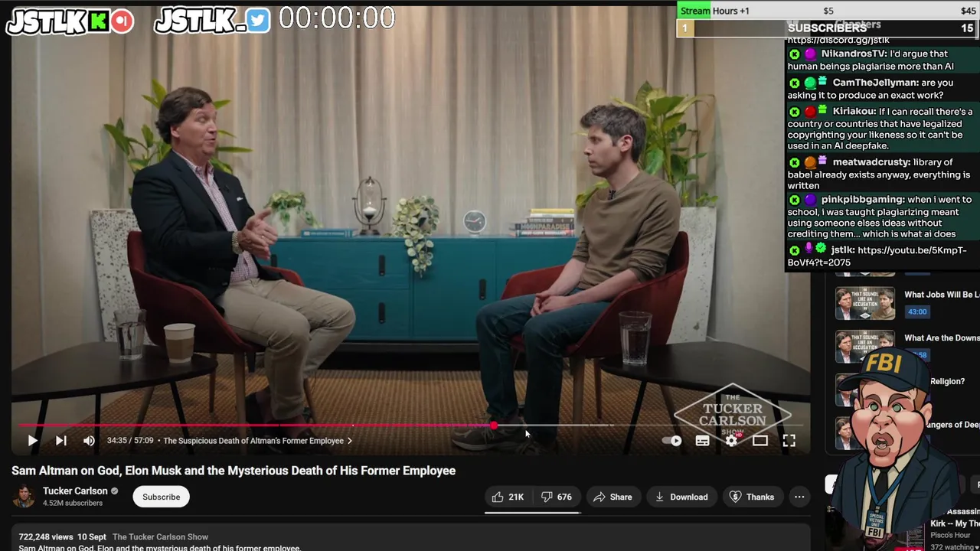Click the SUBSCRIBERS goal counter bar
The image size is (980, 551).
[x=828, y=28]
